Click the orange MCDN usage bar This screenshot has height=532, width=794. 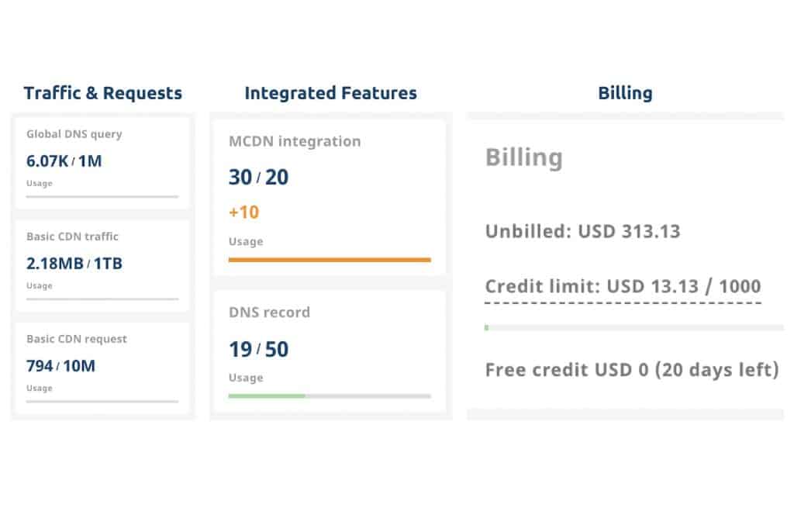(330, 260)
